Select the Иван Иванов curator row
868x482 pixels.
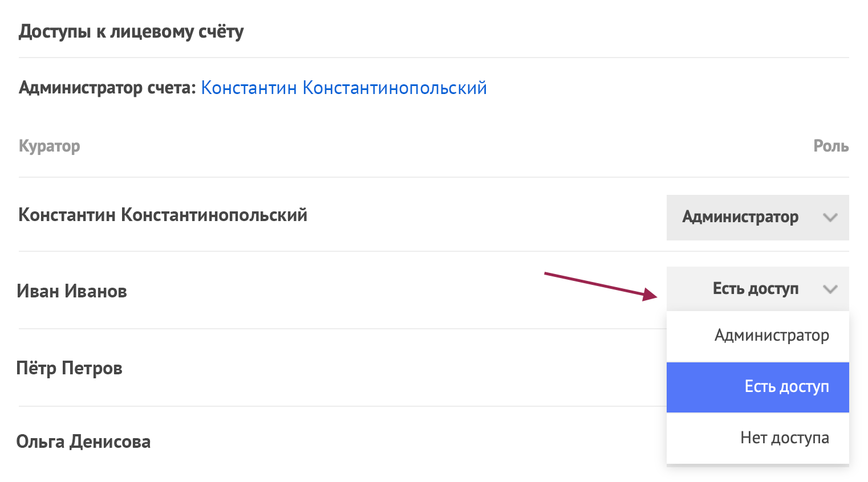[x=72, y=291]
